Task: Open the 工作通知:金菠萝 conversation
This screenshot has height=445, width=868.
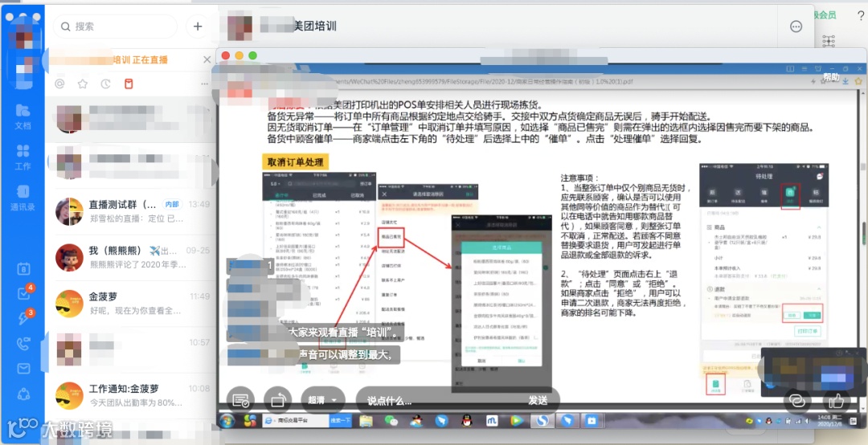Action: click(x=131, y=395)
